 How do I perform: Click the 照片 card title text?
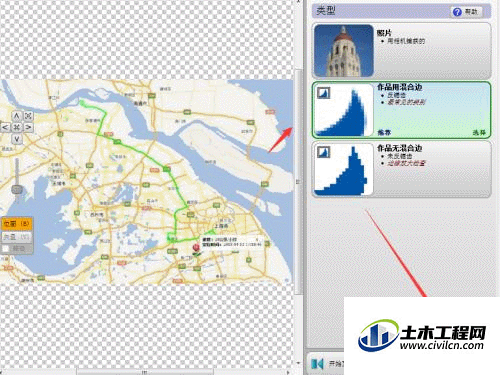(384, 33)
